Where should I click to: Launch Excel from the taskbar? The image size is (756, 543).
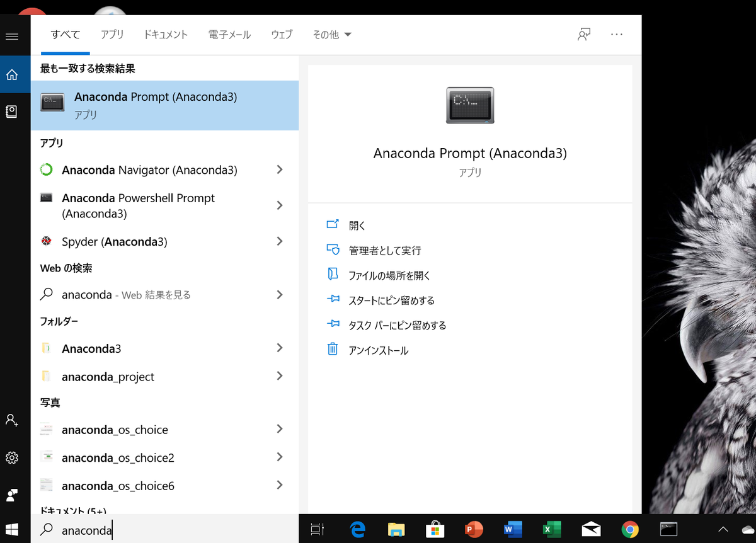pos(552,530)
